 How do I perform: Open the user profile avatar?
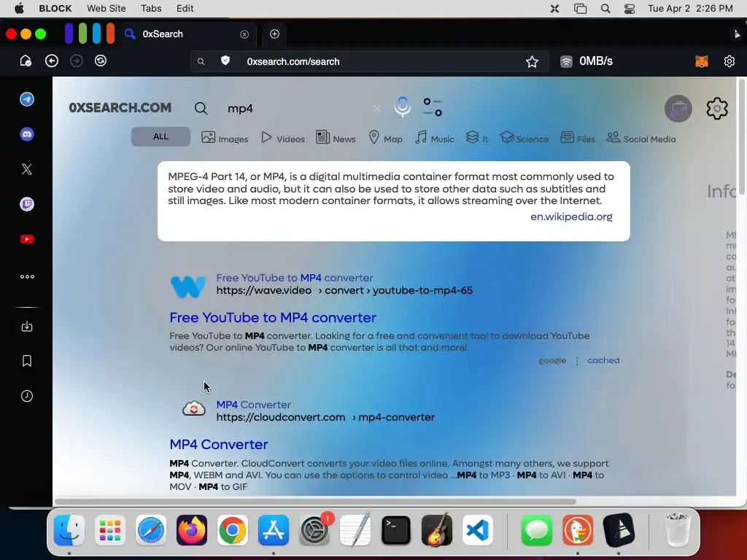coord(678,109)
